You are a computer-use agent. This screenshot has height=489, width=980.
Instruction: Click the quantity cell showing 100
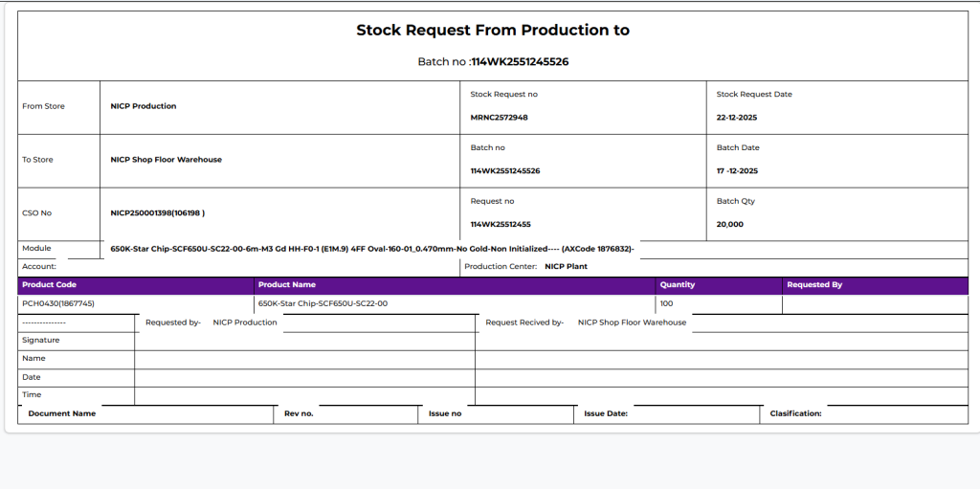pyautogui.click(x=666, y=303)
